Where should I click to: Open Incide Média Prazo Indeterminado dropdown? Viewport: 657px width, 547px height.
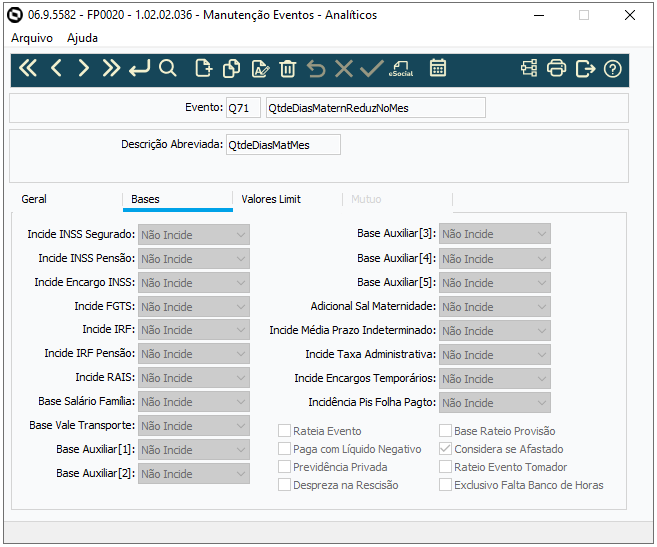495,331
